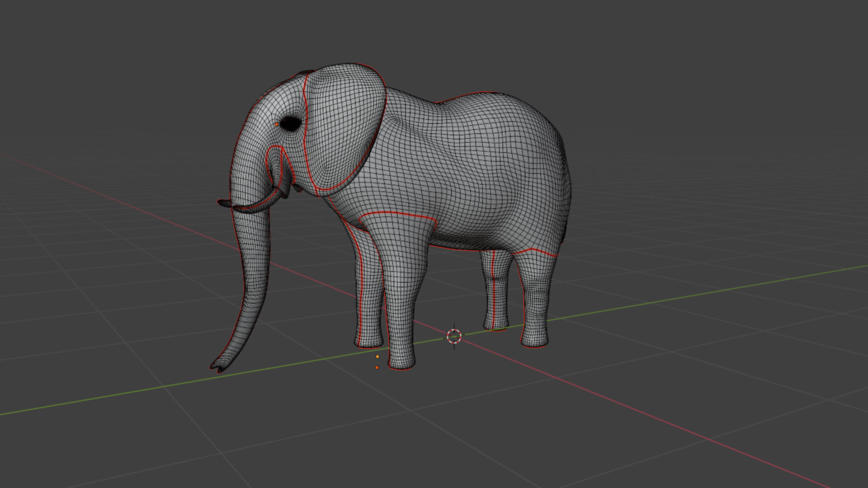Click the lower orange origin dot near front foot
Screen dimensions: 868x488
[x=377, y=368]
